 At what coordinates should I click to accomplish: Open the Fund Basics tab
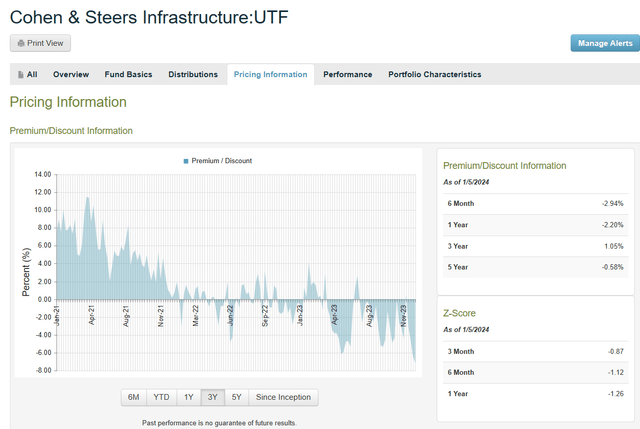pos(128,74)
